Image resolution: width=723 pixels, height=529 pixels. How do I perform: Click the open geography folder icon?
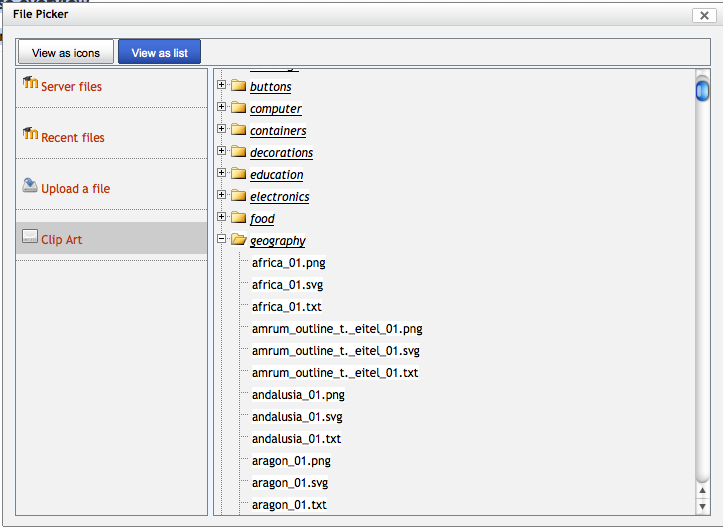[x=238, y=241]
